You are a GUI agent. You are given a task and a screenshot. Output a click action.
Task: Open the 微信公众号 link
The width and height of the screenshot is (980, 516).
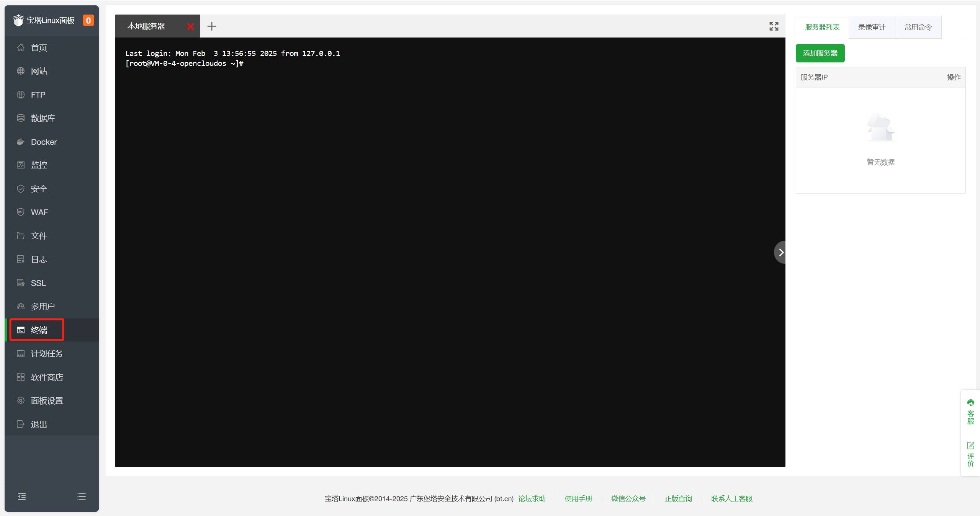tap(628, 498)
